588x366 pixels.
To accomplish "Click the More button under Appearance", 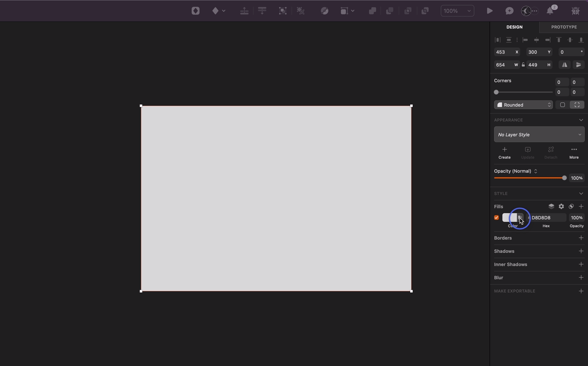I will pos(574,152).
